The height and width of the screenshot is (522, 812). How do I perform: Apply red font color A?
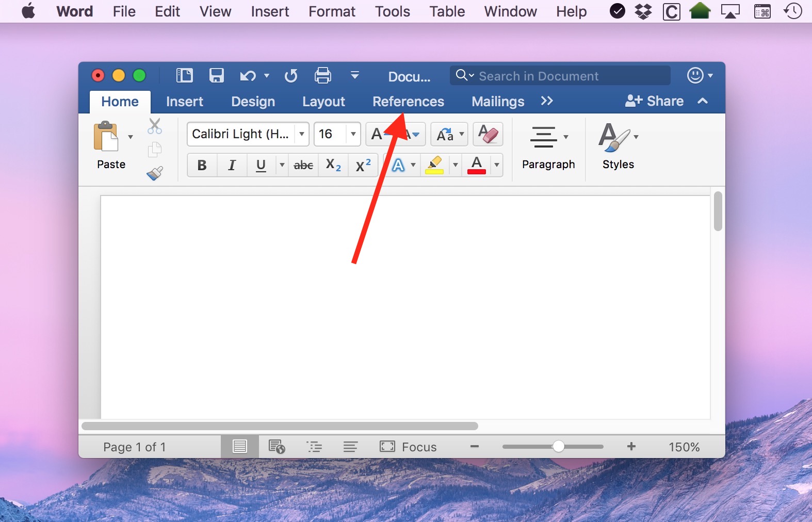click(477, 165)
